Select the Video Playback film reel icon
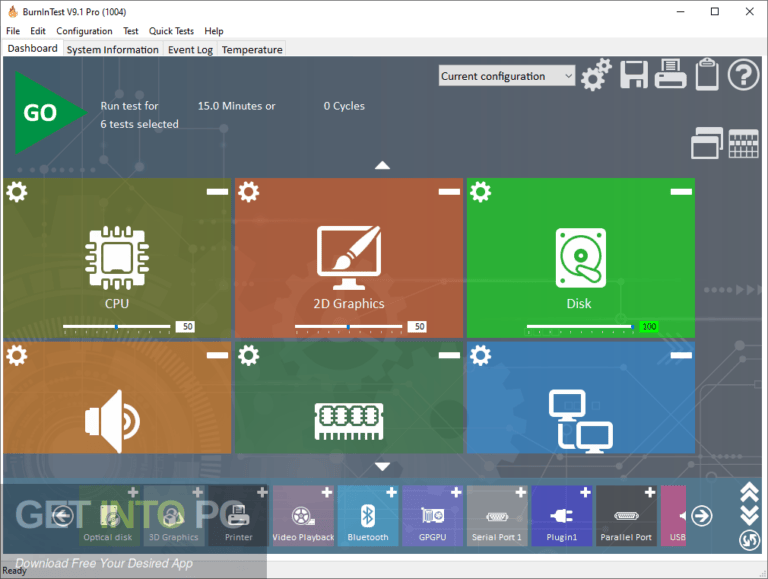Viewport: 768px width, 579px height. [303, 516]
